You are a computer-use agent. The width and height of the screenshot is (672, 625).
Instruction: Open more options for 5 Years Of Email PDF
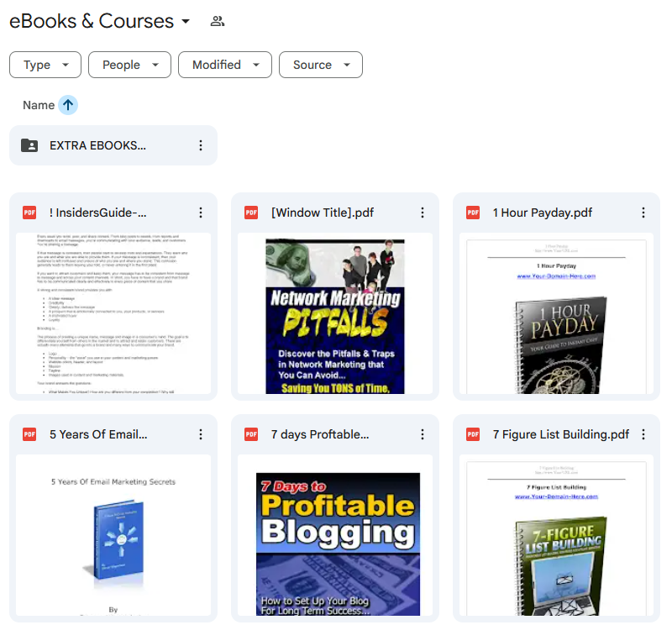click(x=201, y=434)
